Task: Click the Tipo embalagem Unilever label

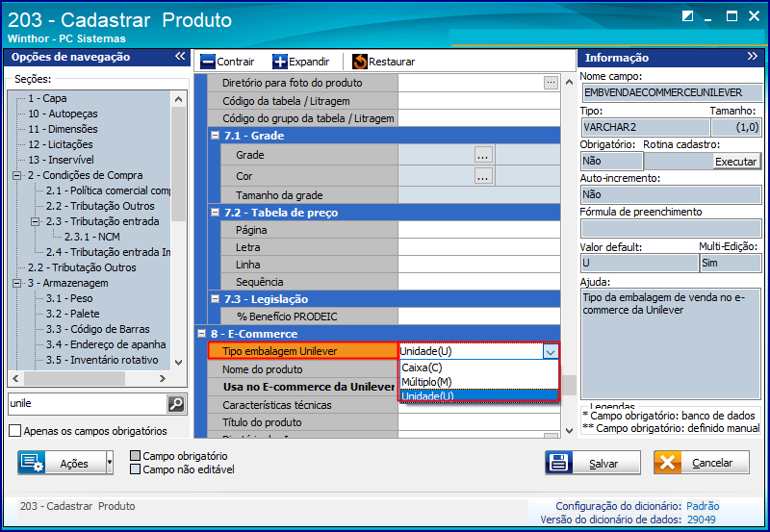Action: point(279,351)
